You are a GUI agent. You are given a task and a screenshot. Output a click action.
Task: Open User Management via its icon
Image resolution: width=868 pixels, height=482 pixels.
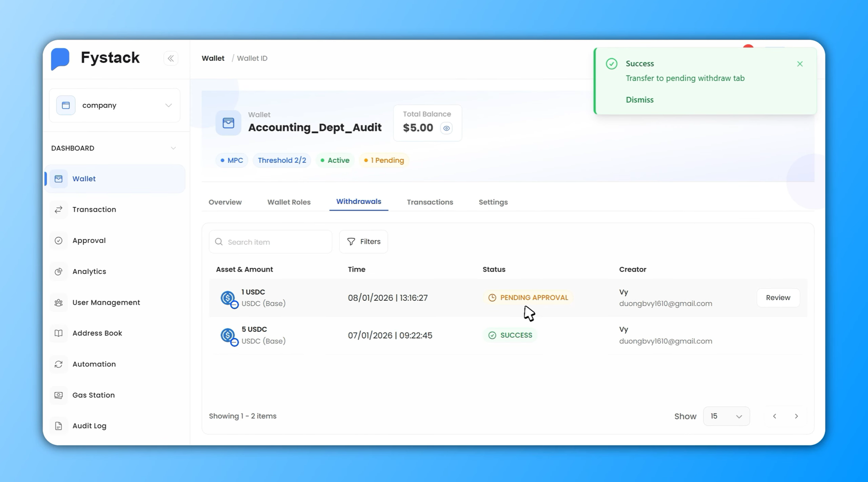pos(59,302)
